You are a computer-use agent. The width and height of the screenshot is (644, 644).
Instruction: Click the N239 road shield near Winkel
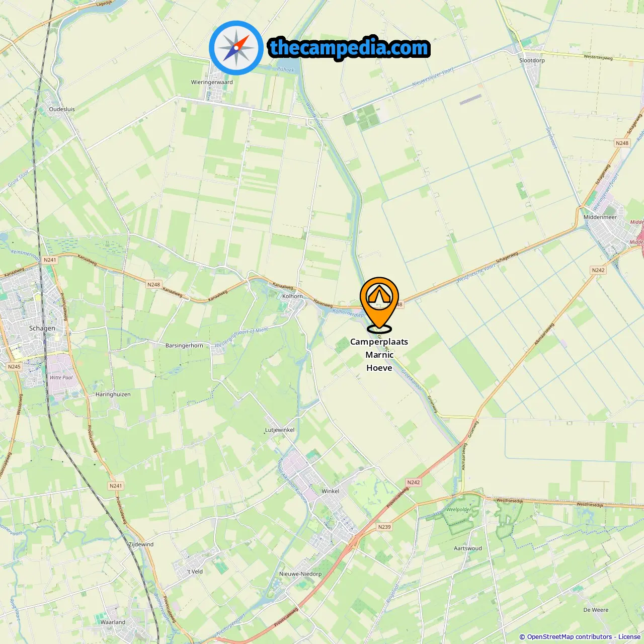tap(384, 527)
